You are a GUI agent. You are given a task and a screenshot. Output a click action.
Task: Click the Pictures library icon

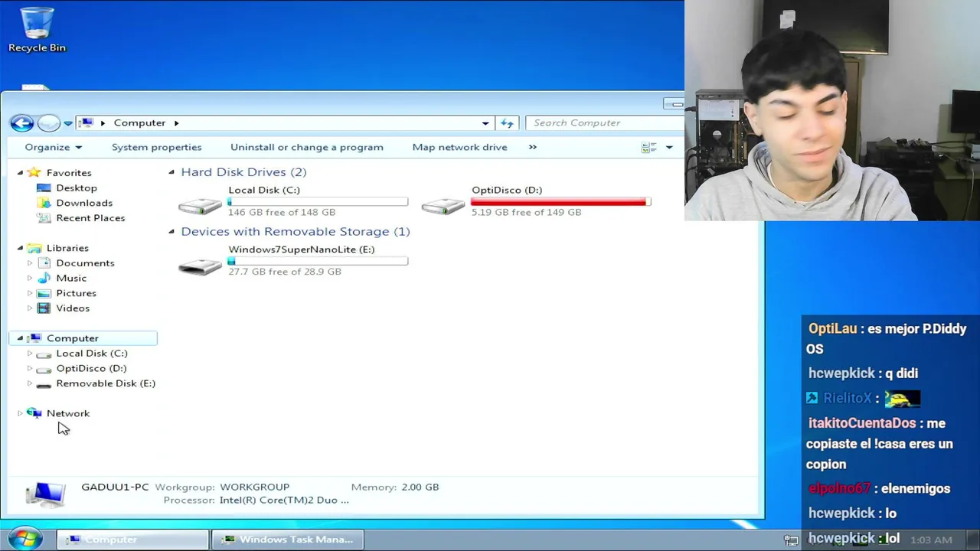44,293
